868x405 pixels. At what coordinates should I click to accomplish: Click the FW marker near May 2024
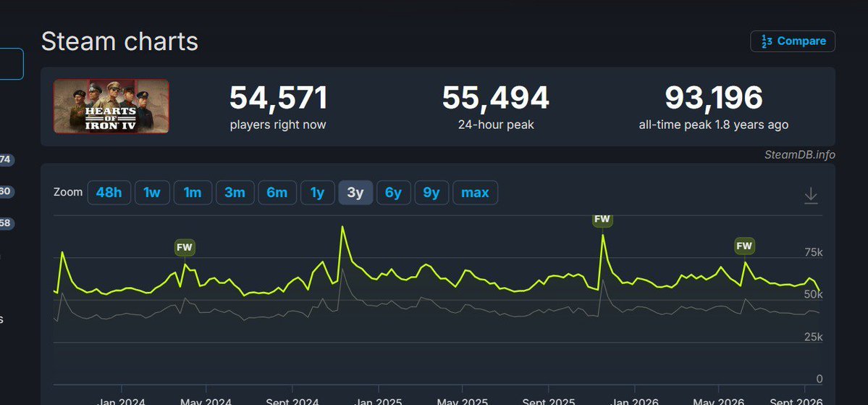click(185, 247)
